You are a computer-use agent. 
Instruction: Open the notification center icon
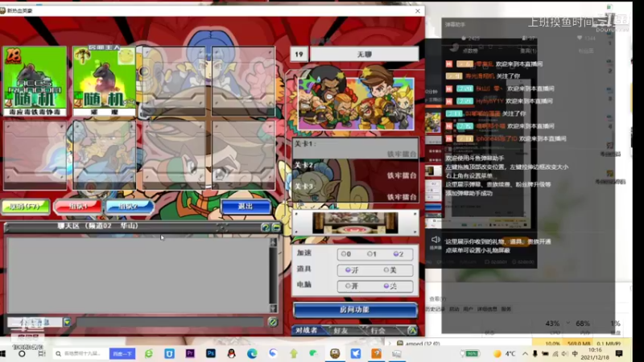pyautogui.click(x=619, y=353)
